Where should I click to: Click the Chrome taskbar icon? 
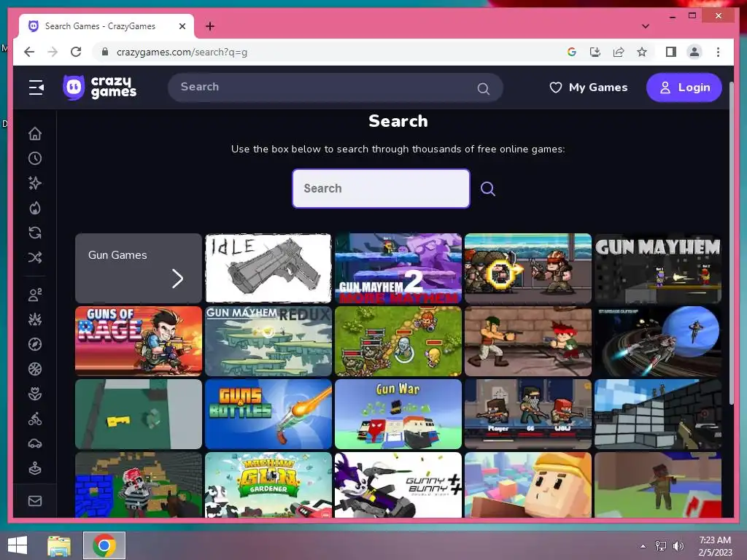(104, 545)
